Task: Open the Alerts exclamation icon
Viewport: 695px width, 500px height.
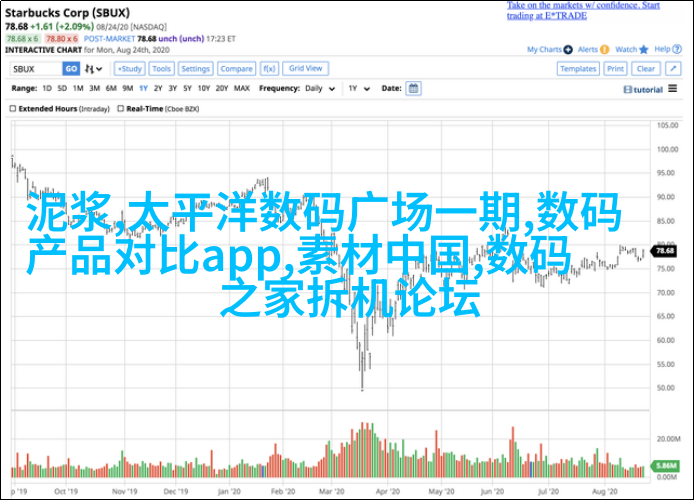Action: click(x=605, y=50)
